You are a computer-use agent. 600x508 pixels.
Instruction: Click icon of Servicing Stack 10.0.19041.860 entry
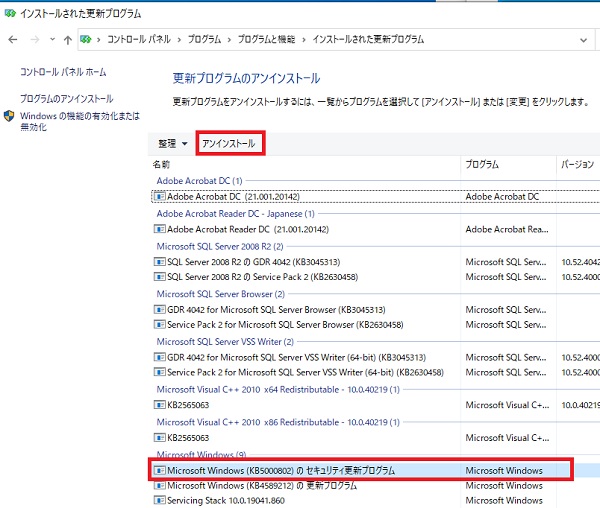point(160,500)
